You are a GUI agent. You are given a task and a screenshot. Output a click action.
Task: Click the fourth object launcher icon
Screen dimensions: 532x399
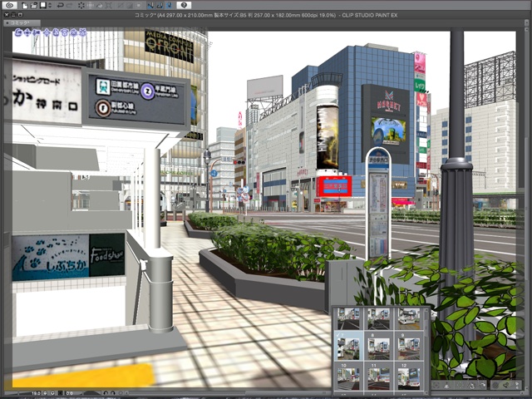471,385
